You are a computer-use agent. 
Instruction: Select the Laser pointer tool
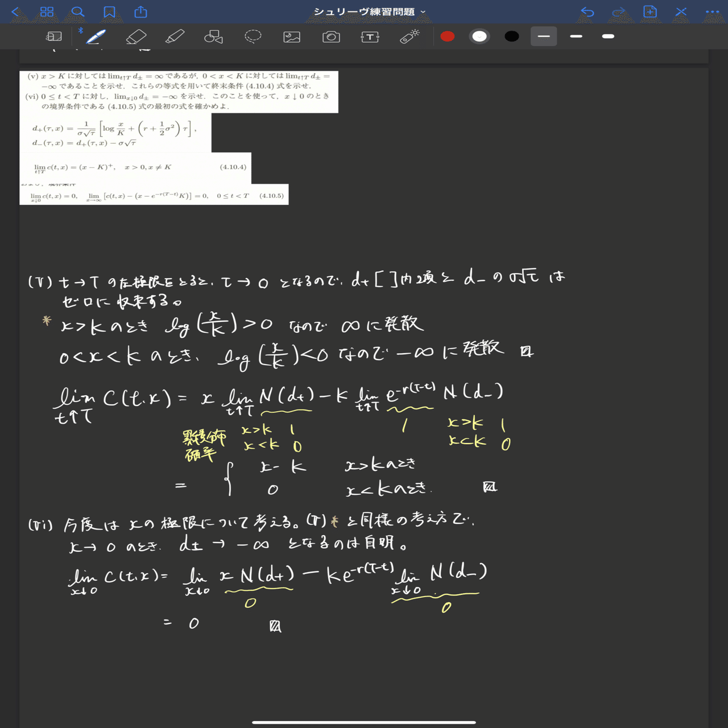pos(409,36)
